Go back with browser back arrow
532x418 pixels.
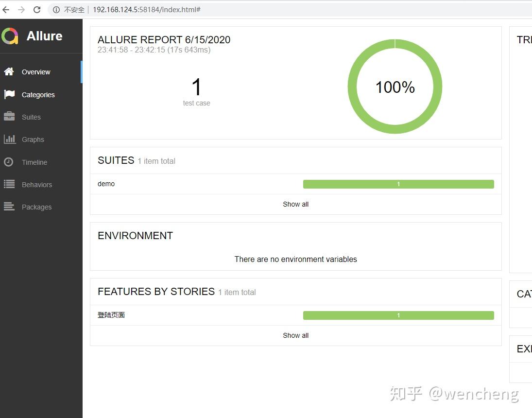pos(6,10)
